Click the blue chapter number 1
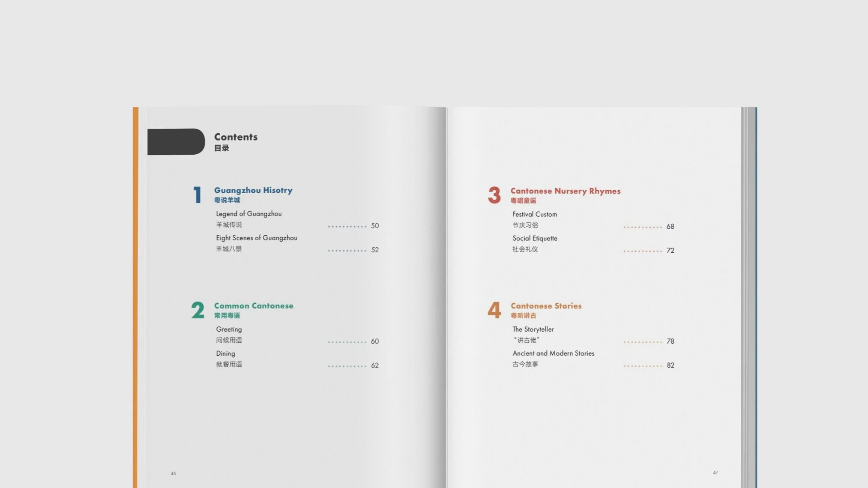The width and height of the screenshot is (868, 488). pos(197,195)
